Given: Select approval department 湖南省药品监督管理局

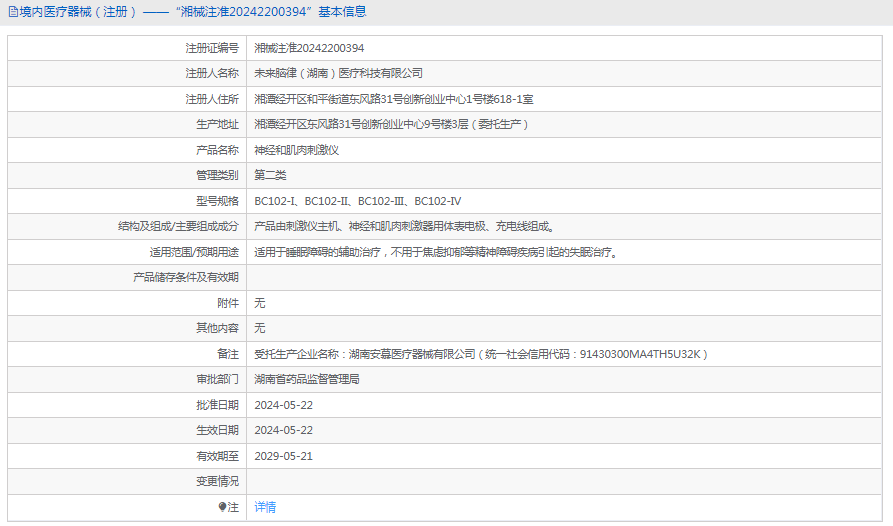Looking at the screenshot, I should (307, 379).
